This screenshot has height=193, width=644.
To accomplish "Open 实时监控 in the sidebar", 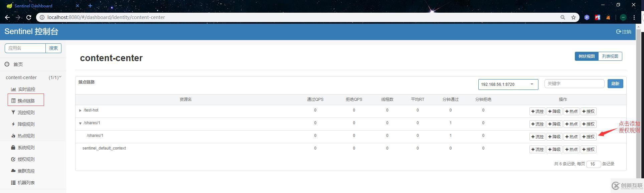I will (x=23, y=89).
